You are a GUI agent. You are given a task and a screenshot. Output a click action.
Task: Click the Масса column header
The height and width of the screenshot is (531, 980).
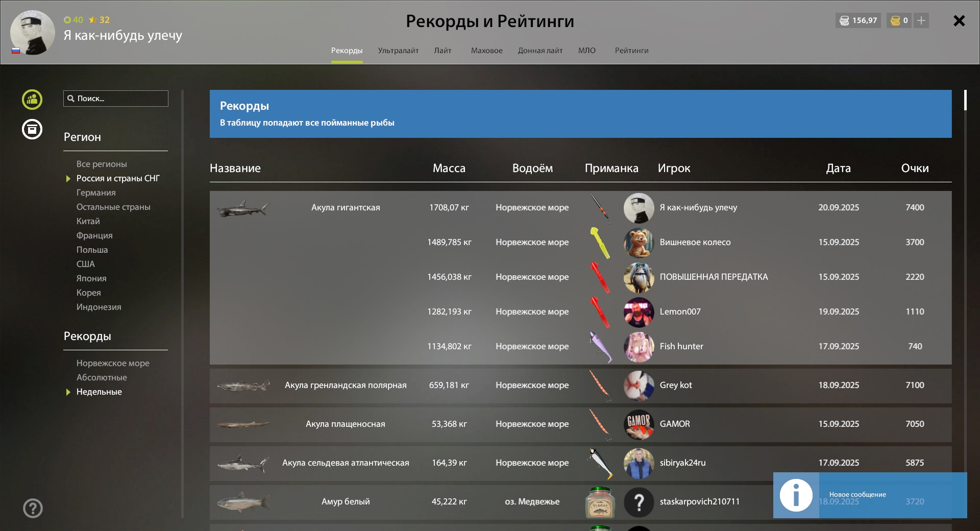click(x=449, y=168)
